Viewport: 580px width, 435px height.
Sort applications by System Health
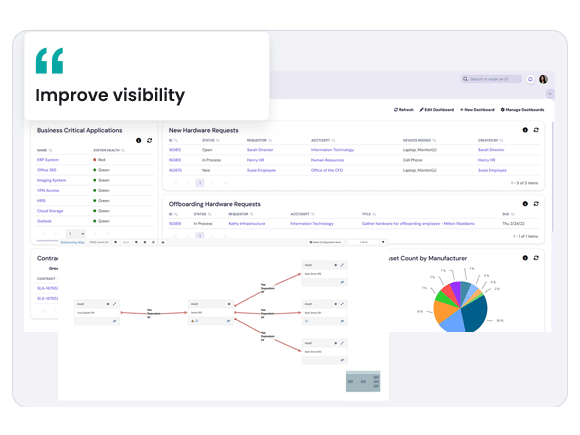click(108, 150)
